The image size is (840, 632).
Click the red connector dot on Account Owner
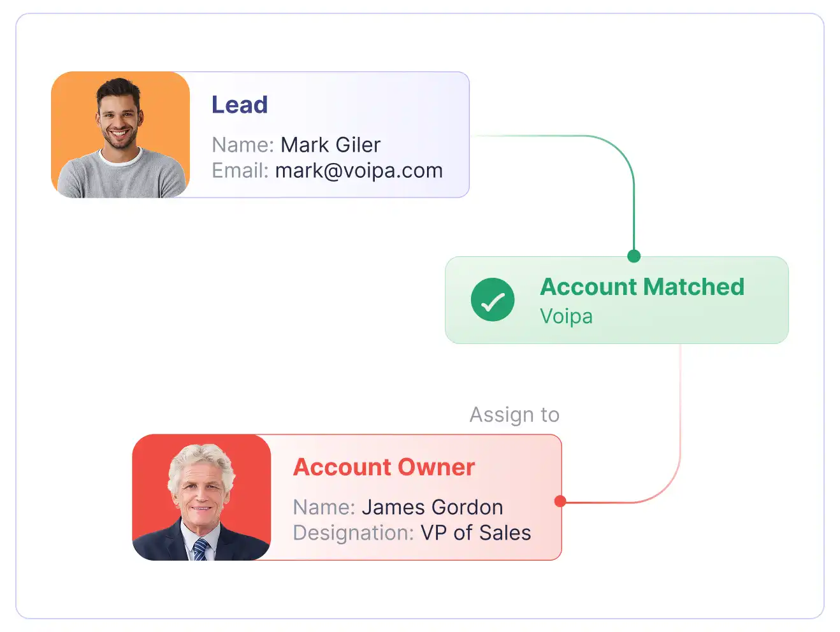tap(560, 501)
